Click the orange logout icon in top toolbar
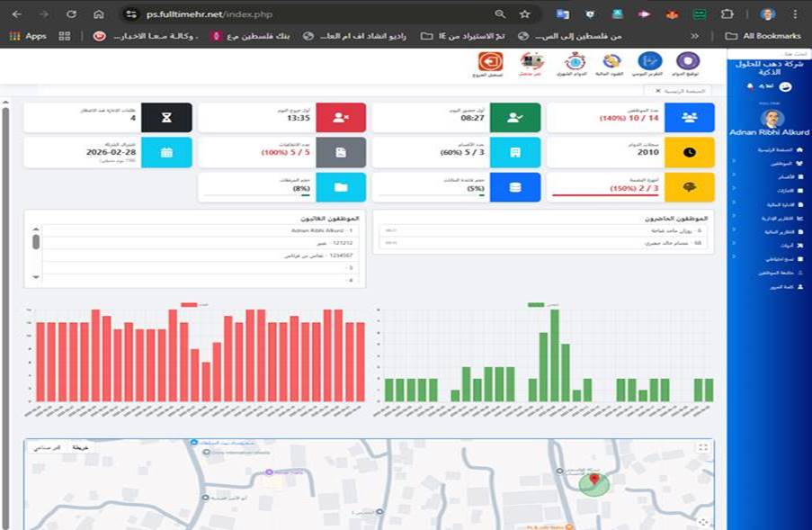812x530 pixels. 490,62
